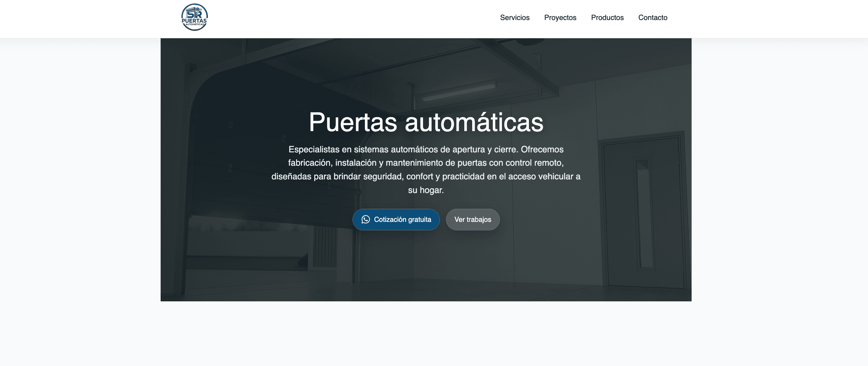Open the Servicios menu item
Screen dimensions: 868x366
click(515, 18)
